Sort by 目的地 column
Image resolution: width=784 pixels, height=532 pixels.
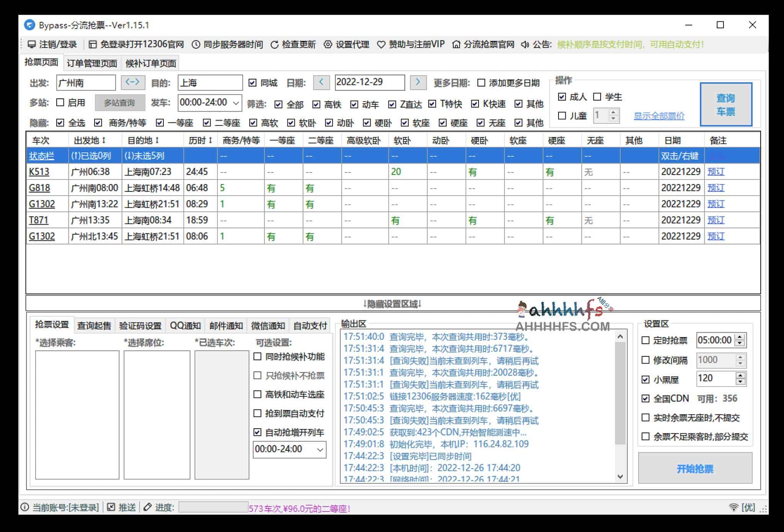point(157,140)
